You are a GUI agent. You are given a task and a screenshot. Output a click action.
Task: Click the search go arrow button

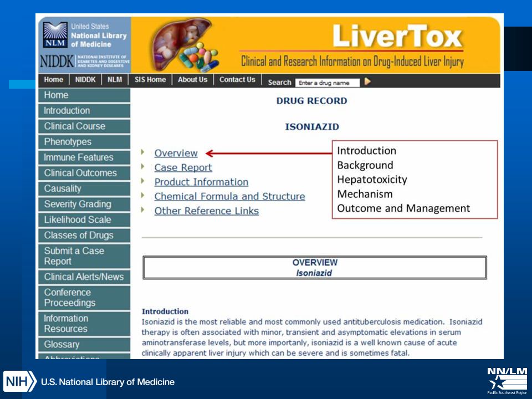coord(367,81)
